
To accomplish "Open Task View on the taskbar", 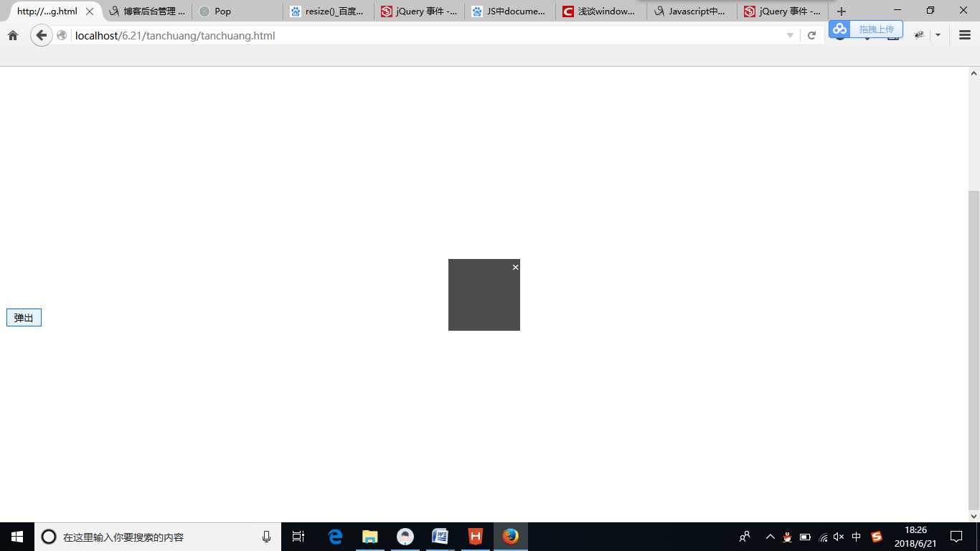I will [298, 537].
